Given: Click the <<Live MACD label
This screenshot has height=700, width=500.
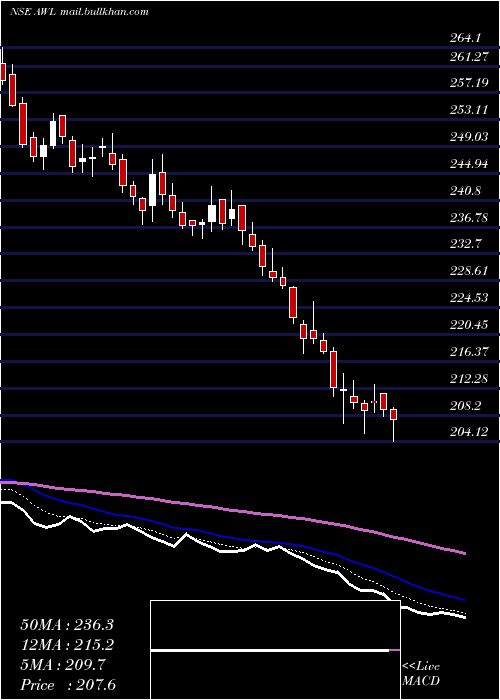Looking at the screenshot, I should (x=421, y=674).
